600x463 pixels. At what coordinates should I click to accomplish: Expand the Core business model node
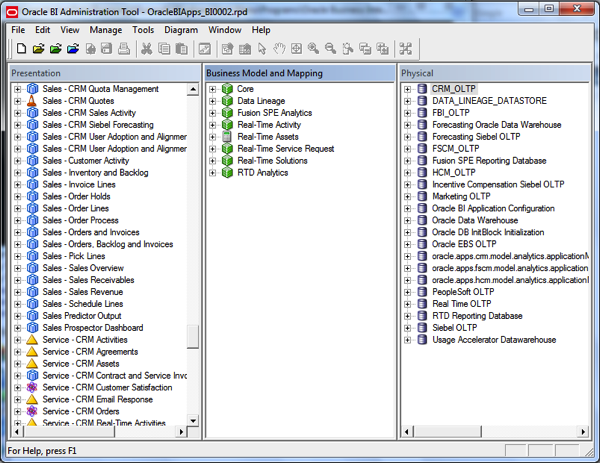pyautogui.click(x=213, y=89)
